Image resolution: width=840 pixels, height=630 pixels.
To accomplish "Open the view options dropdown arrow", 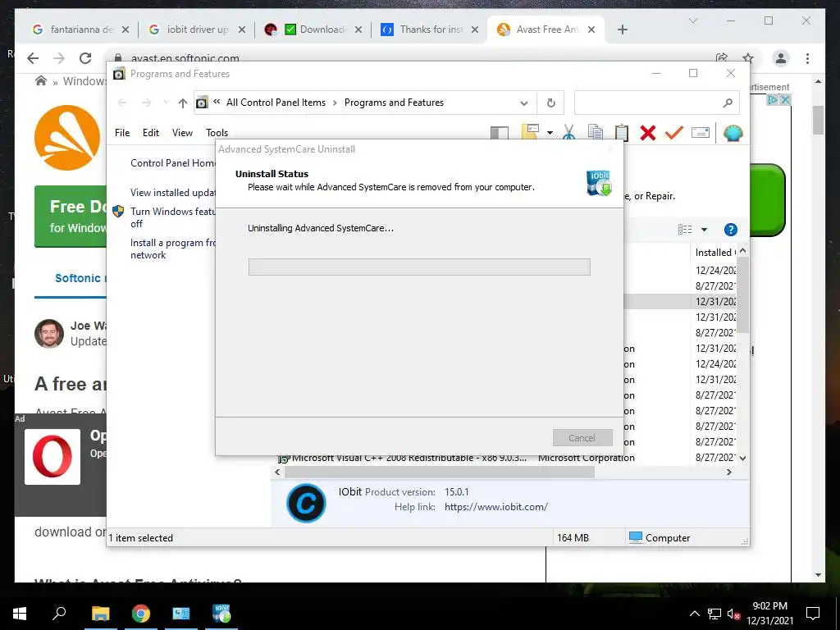I will 704,230.
